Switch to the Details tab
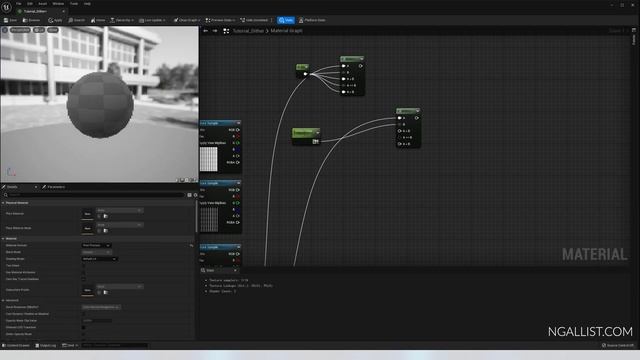The image size is (640, 360). tap(12, 187)
